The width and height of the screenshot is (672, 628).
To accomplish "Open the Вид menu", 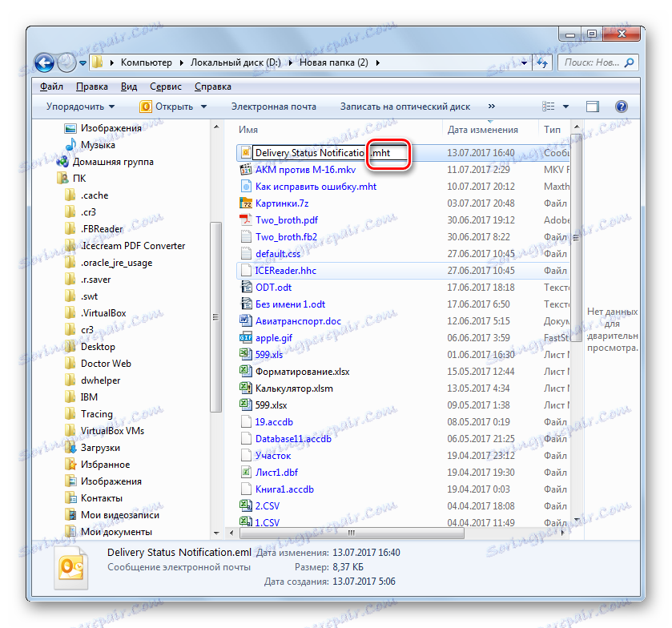I will tap(129, 87).
